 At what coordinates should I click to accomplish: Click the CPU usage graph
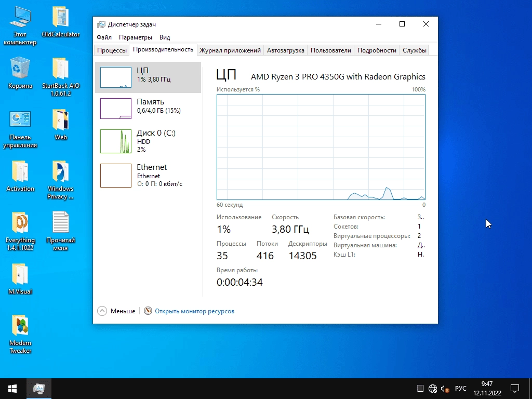pos(321,147)
